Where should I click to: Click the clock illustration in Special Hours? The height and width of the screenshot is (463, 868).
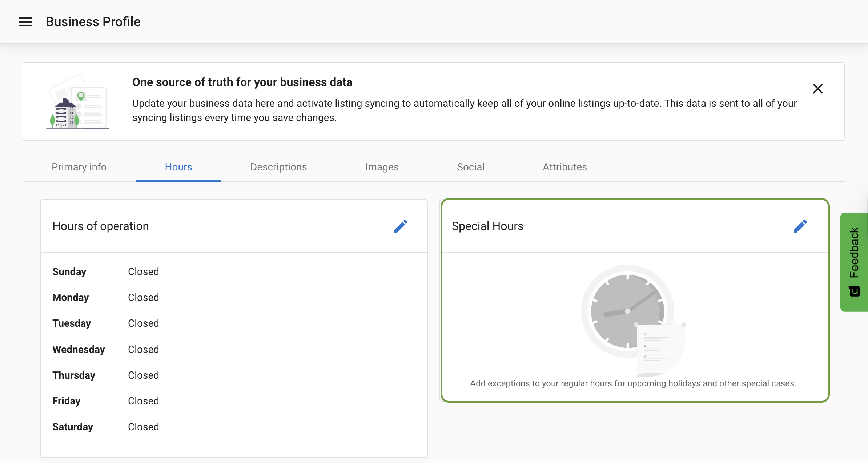(x=627, y=311)
